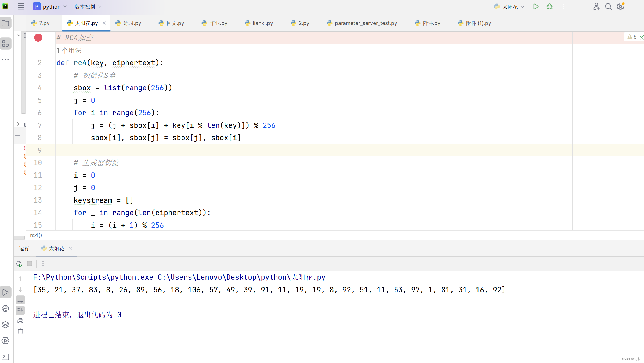Start debugging with the bug icon
This screenshot has width=644, height=363.
(x=549, y=6)
